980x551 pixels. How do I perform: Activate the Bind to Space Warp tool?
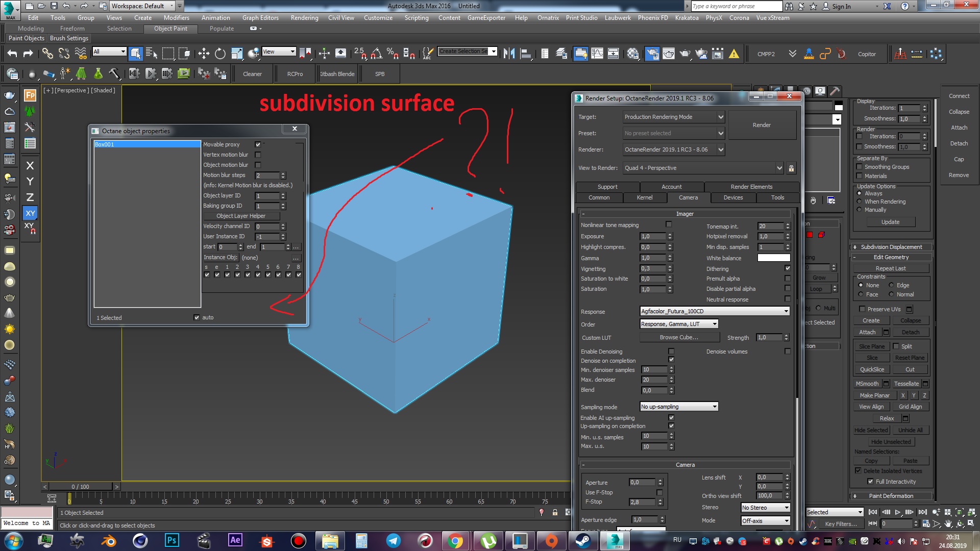click(81, 54)
